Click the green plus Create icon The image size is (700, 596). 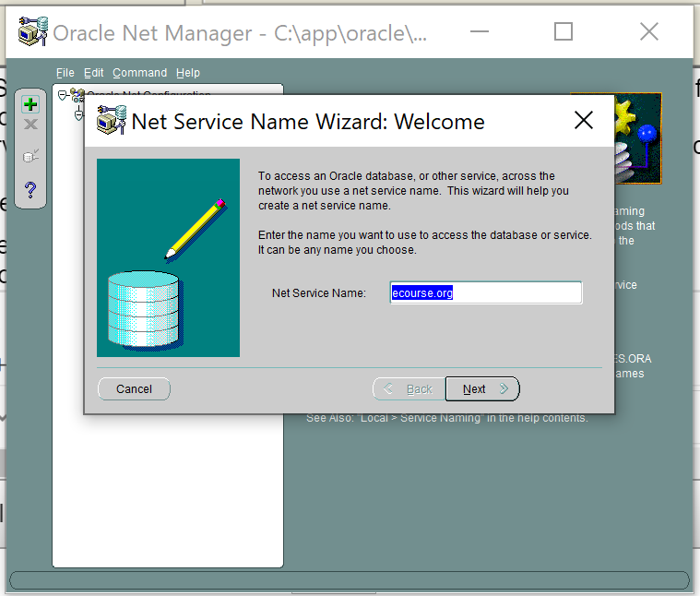point(30,104)
